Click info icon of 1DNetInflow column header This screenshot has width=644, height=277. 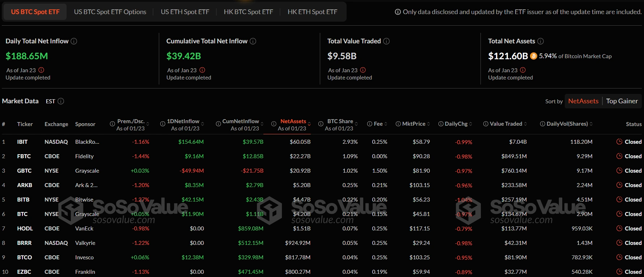coord(163,124)
